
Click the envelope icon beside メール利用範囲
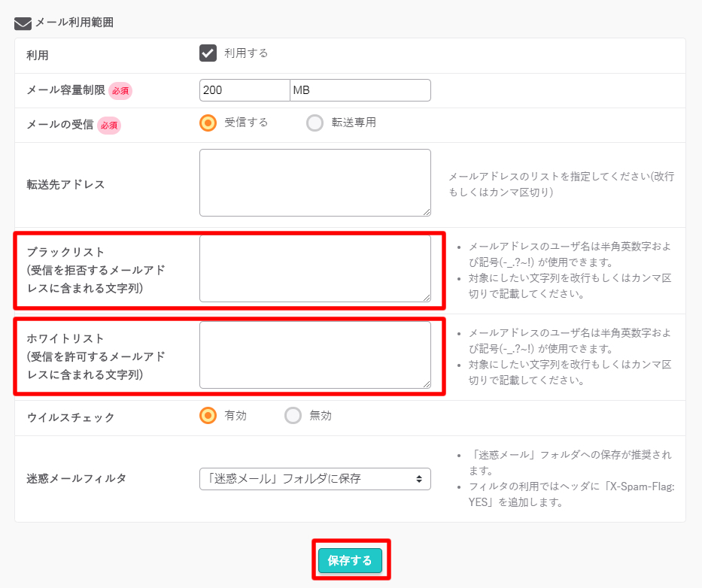click(x=23, y=23)
